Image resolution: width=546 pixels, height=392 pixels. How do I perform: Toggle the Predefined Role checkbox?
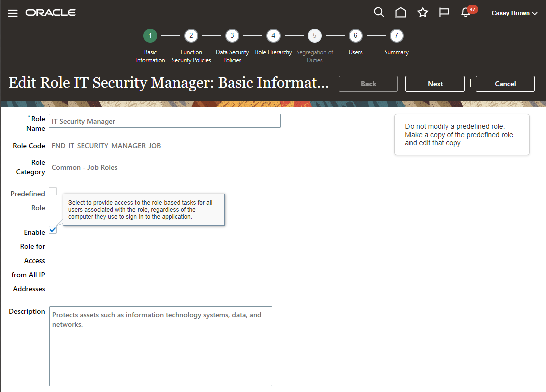click(x=53, y=191)
